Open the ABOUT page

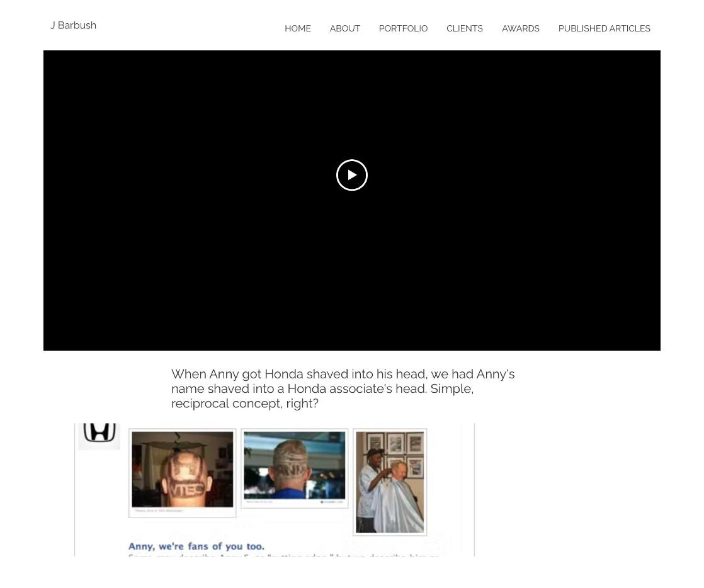pyautogui.click(x=345, y=28)
